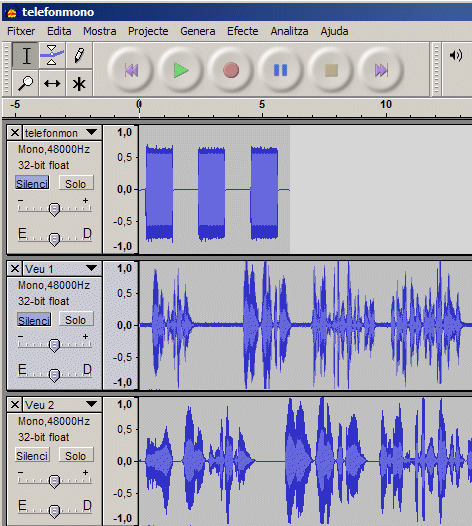
Task: Select the Multi-tool asterisk icon
Action: [x=79, y=83]
